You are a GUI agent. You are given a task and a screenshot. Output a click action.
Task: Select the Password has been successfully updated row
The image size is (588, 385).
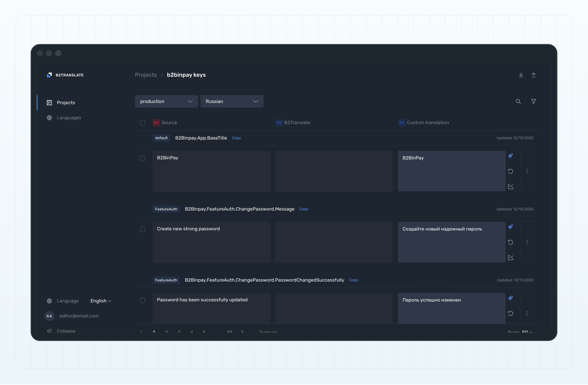[143, 300]
